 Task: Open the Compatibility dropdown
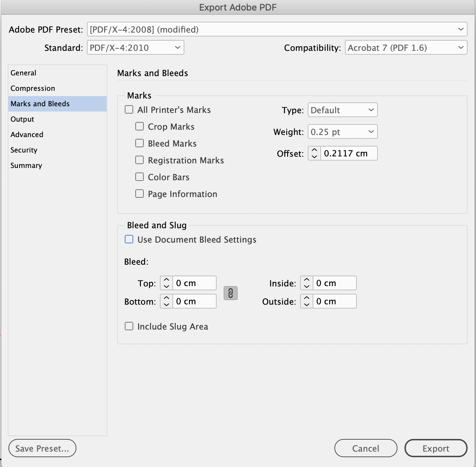coord(406,47)
